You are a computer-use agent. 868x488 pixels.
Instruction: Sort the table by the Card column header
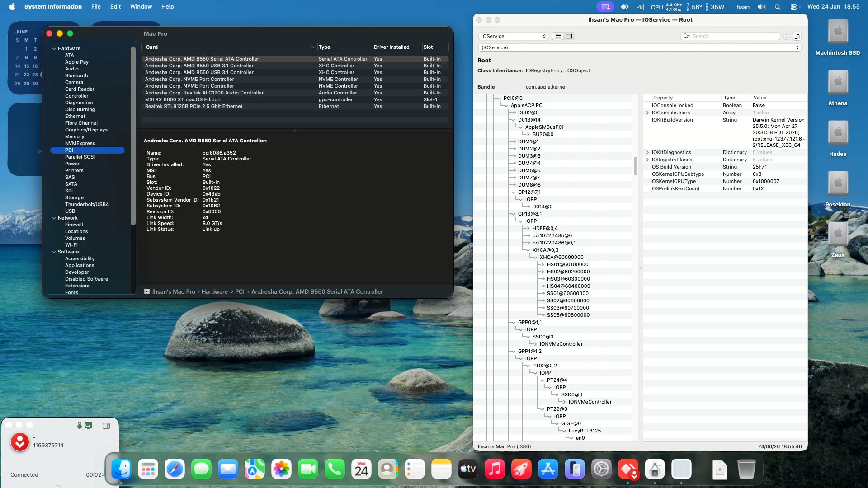pyautogui.click(x=229, y=47)
